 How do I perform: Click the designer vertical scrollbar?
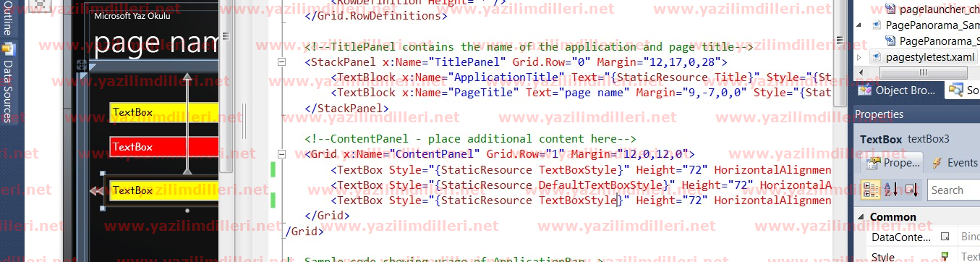(x=226, y=87)
